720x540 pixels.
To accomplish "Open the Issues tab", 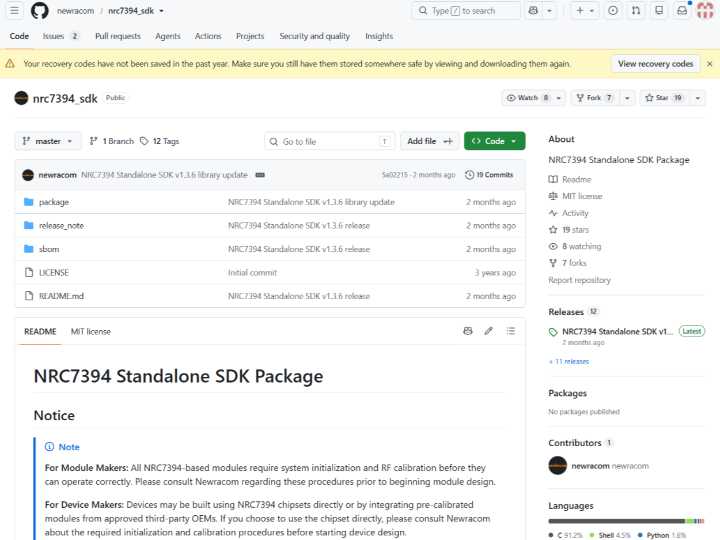I will pos(61,36).
